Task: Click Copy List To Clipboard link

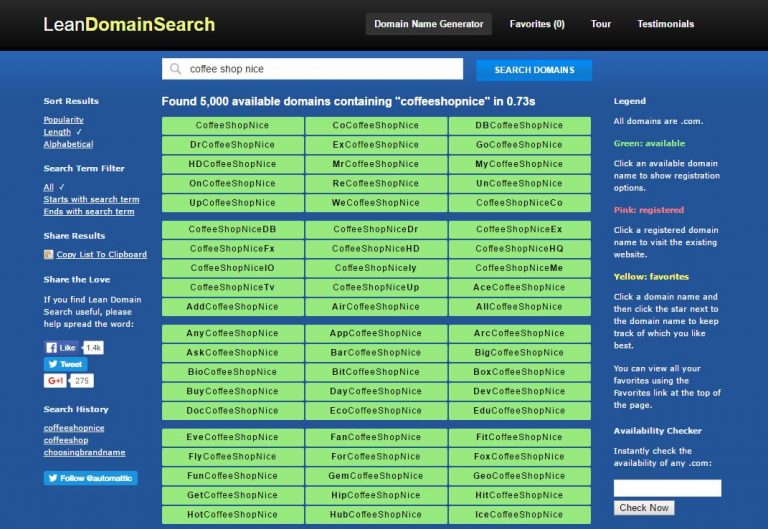Action: click(101, 255)
